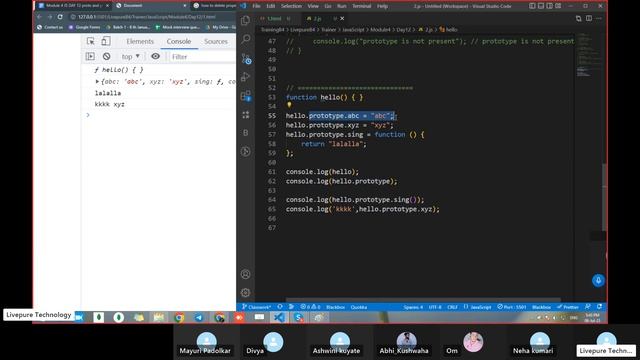Open the Help menu

[x=382, y=6]
